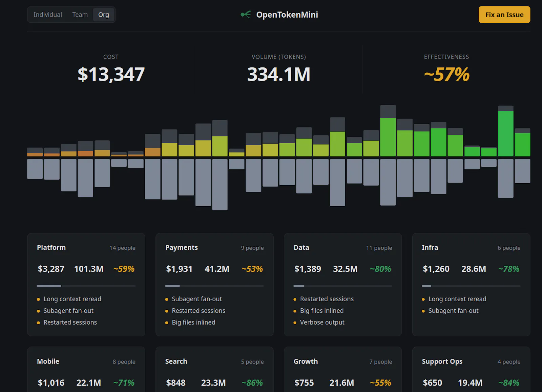542x392 pixels.
Task: Click the OpenTokenMini logo icon
Action: tap(246, 15)
